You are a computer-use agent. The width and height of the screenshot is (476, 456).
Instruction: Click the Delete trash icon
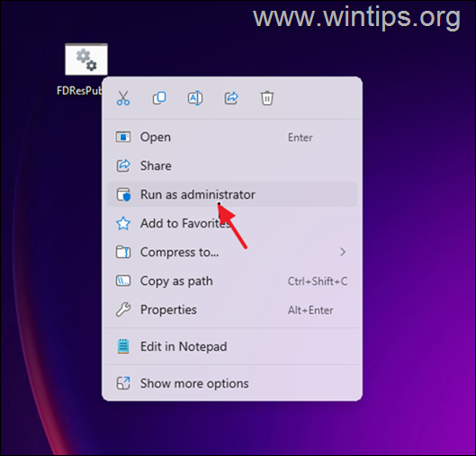(x=267, y=98)
